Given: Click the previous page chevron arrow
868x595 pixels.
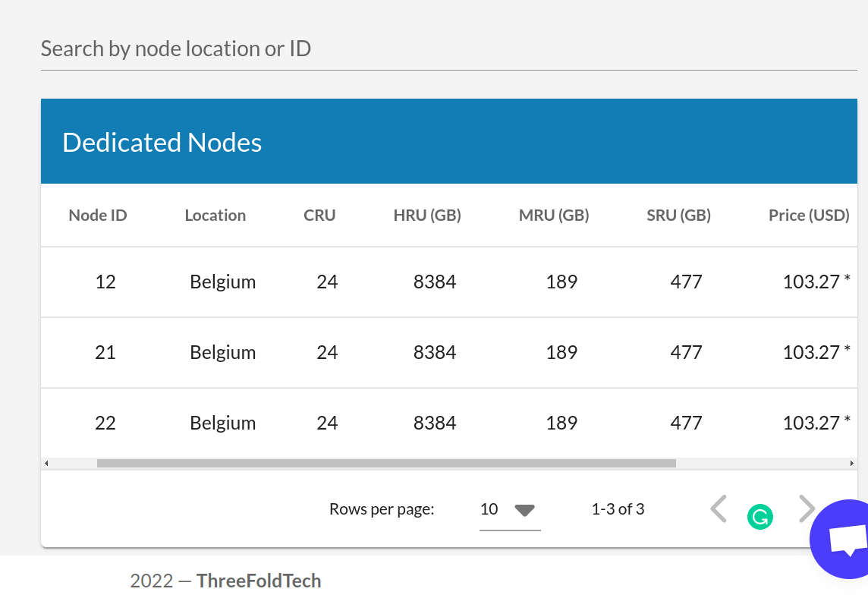Looking at the screenshot, I should pos(718,508).
